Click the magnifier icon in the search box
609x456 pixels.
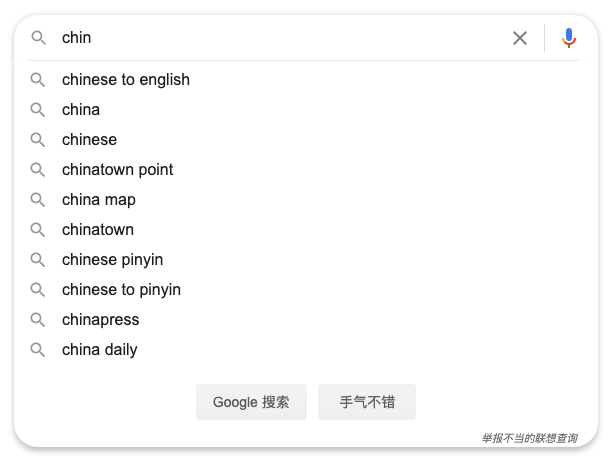38,38
